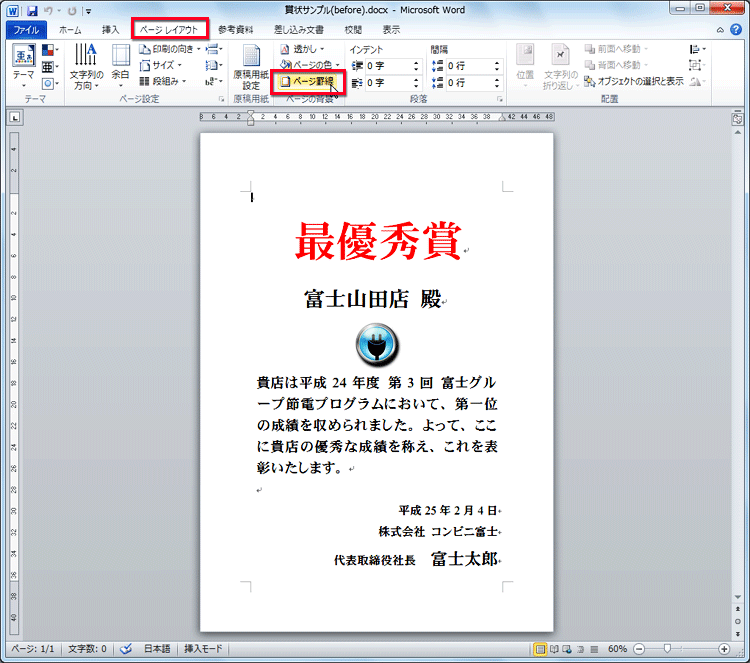
Task: Switch to the 表示 tab
Action: 391,30
